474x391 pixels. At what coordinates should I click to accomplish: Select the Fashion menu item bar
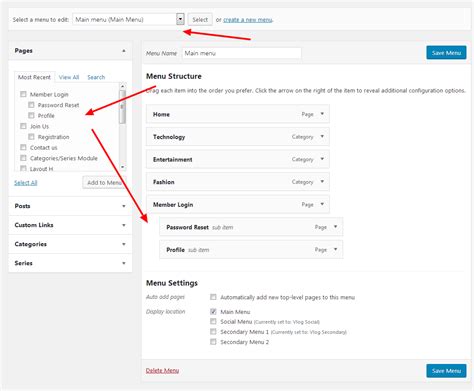pos(238,182)
